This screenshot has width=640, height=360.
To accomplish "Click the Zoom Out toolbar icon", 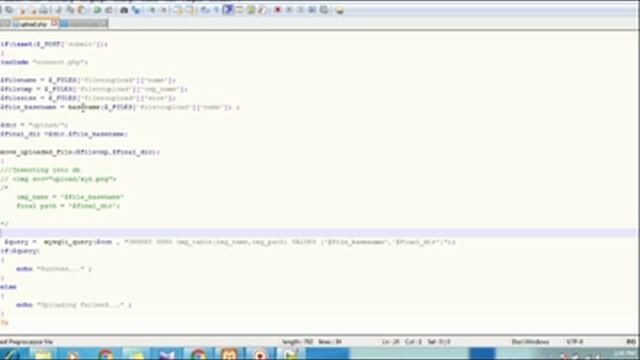I will click(163, 10).
